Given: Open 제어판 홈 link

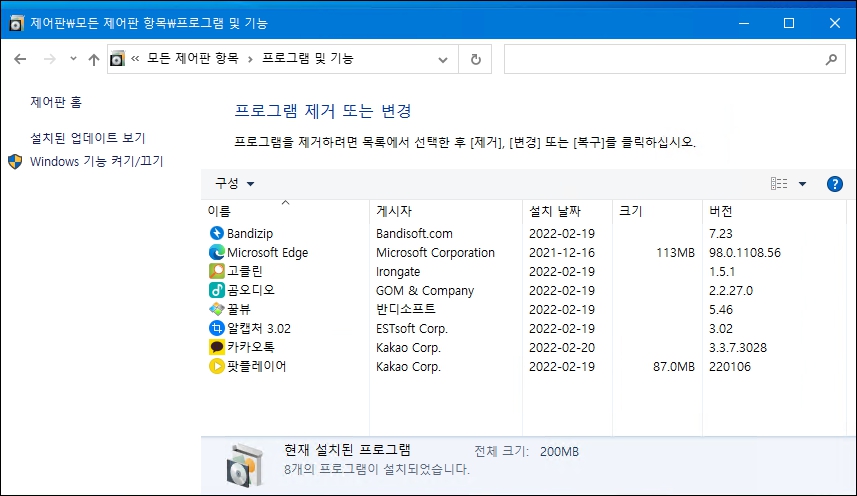Looking at the screenshot, I should tap(56, 102).
